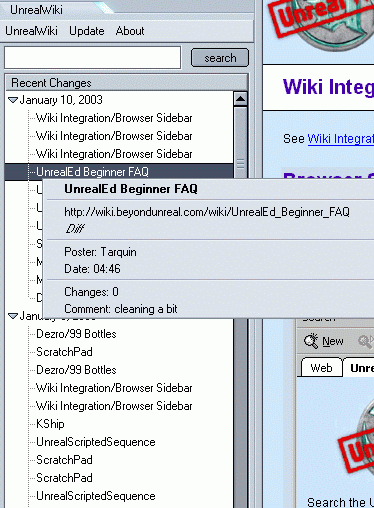
Task: Open the last UnrealScriptedSequence entry
Action: click(96, 496)
